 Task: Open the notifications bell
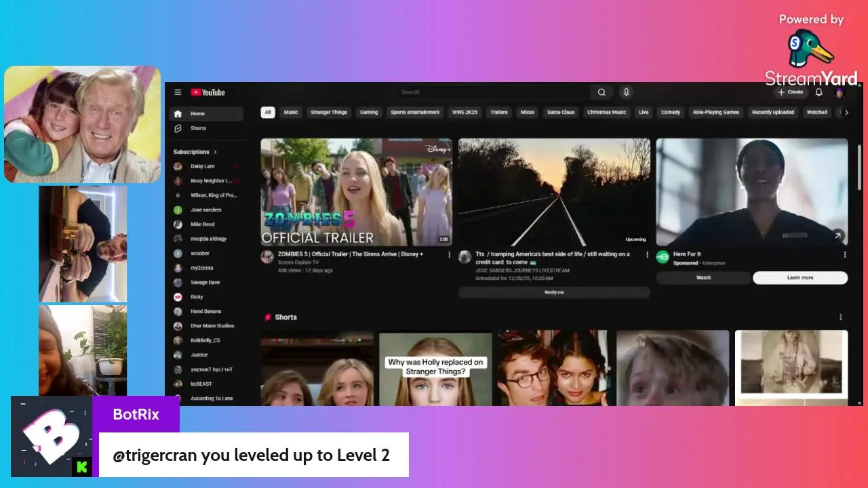point(818,92)
